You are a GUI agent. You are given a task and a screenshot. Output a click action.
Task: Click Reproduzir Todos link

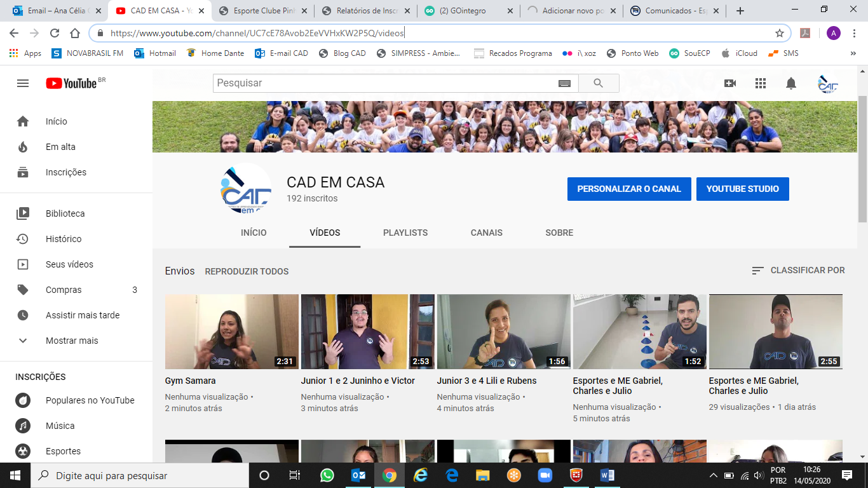point(247,271)
